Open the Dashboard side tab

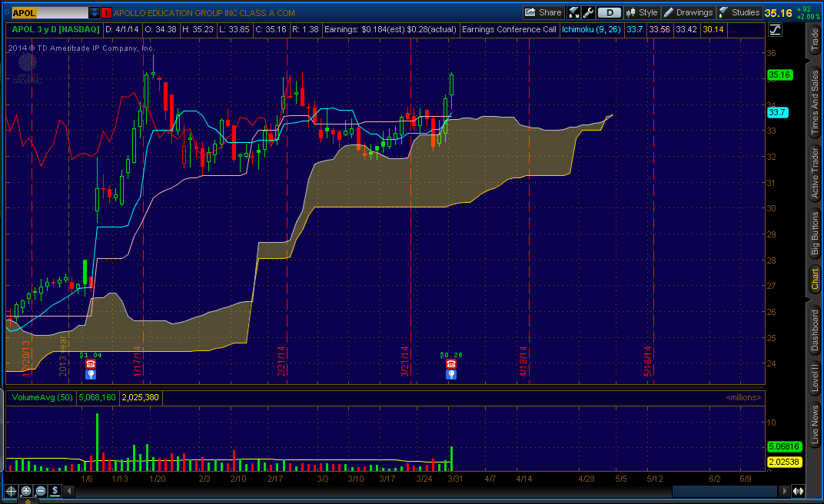click(x=815, y=330)
